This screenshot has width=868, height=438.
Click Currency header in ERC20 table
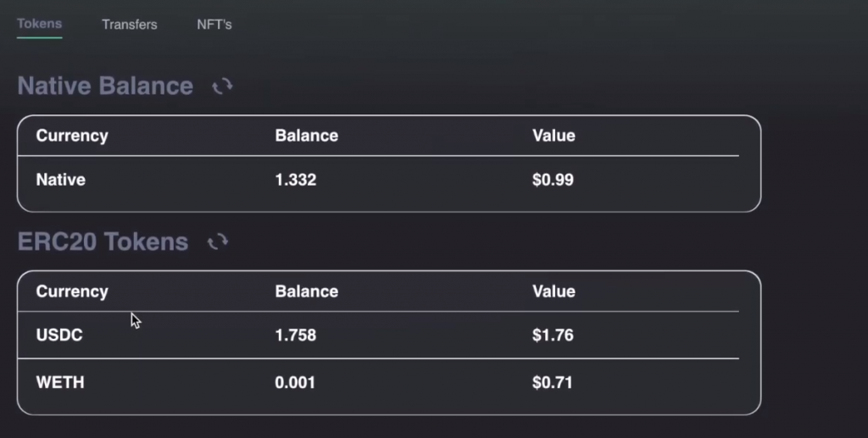(72, 292)
